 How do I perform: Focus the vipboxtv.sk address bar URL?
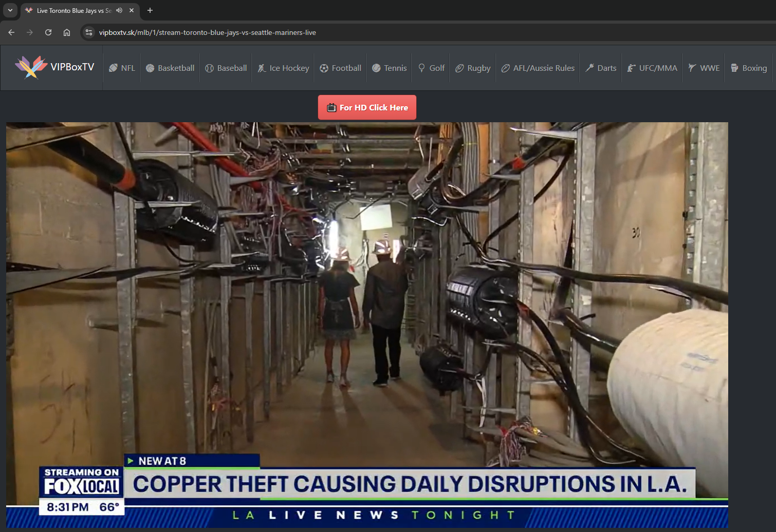pos(207,32)
